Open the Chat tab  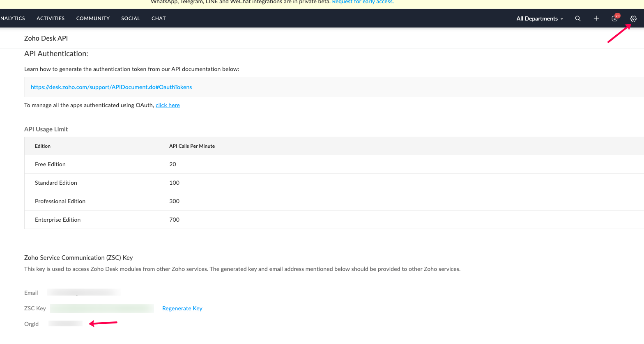[159, 18]
